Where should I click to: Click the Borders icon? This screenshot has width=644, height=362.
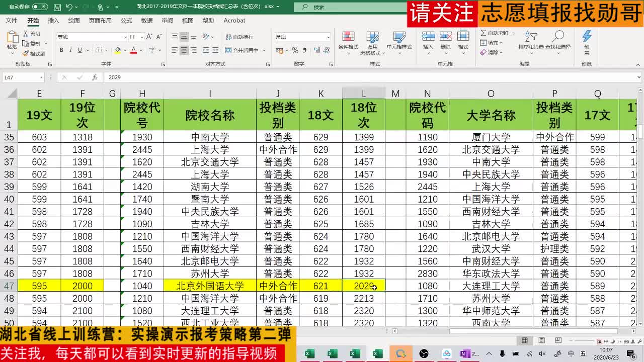pos(99,50)
